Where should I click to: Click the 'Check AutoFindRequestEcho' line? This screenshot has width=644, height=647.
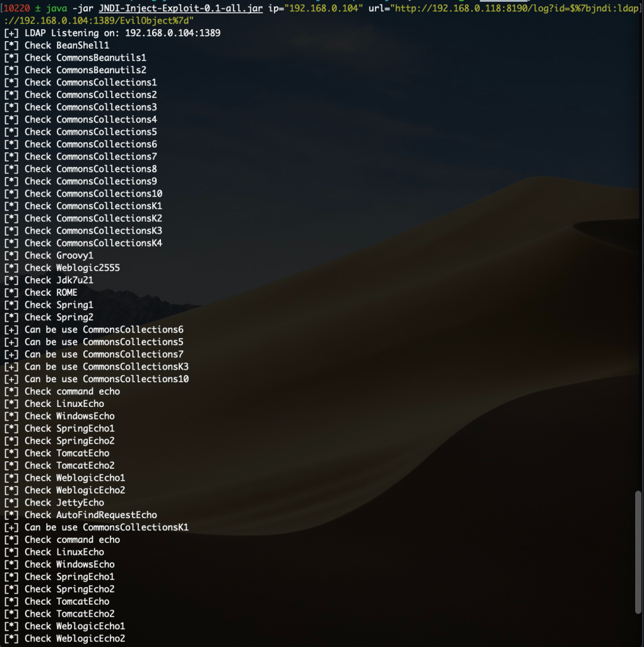[x=80, y=516]
